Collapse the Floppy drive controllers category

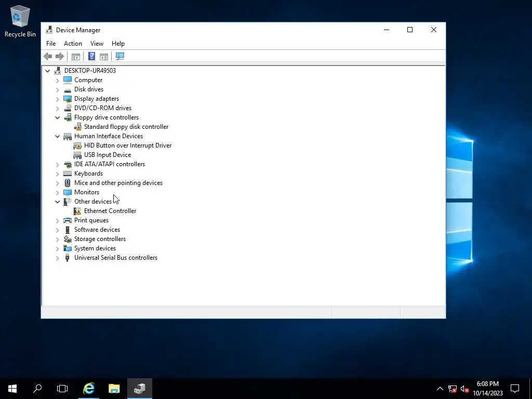[x=57, y=118]
